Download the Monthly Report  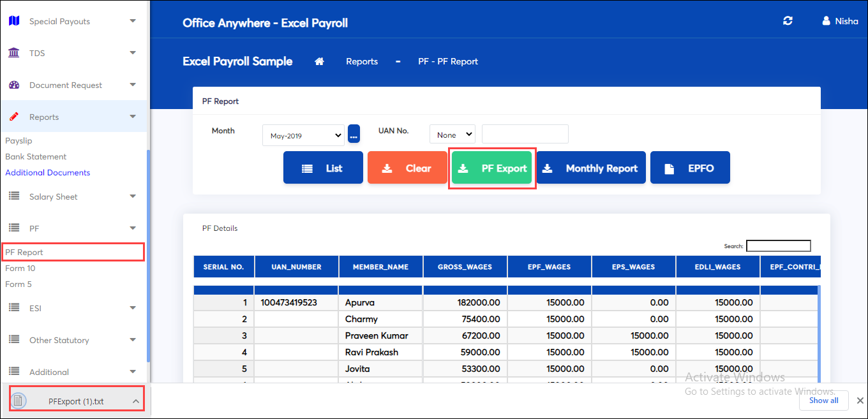click(x=591, y=168)
